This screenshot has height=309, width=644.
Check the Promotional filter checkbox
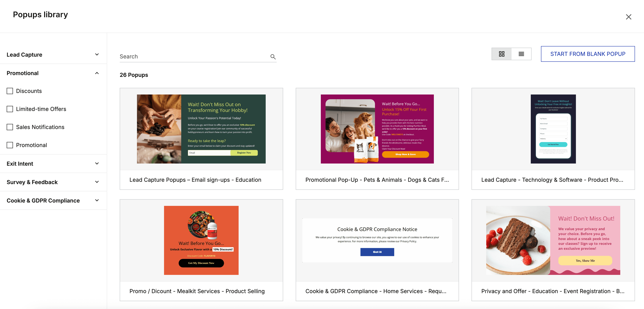coord(10,145)
